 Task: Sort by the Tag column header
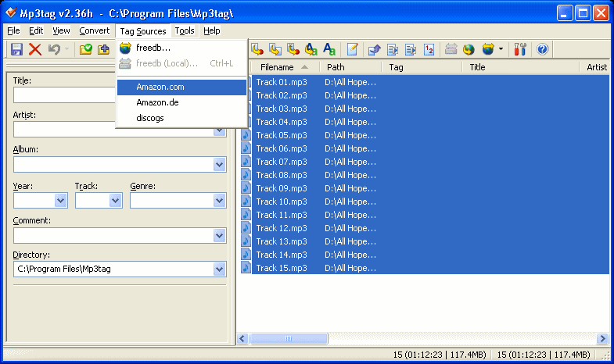tap(422, 67)
